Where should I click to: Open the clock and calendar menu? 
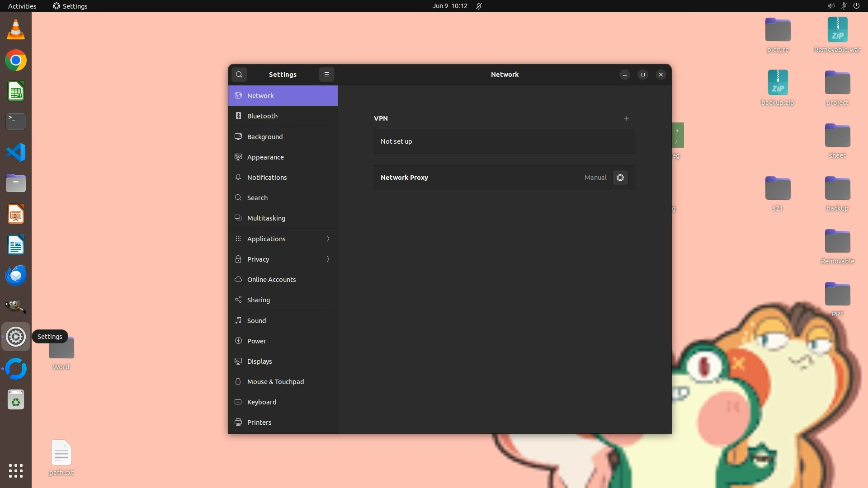[x=449, y=6]
